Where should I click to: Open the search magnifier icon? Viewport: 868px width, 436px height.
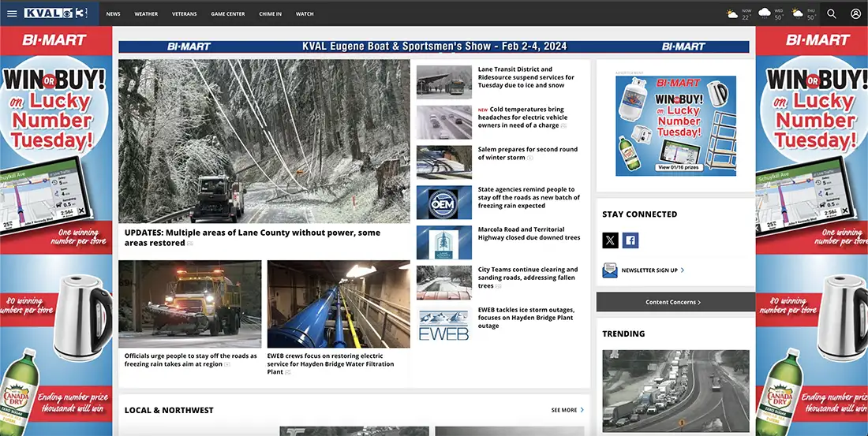pos(832,14)
